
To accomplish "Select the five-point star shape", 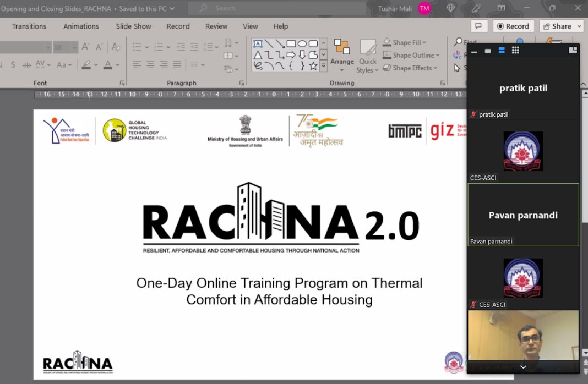I will tap(313, 67).
